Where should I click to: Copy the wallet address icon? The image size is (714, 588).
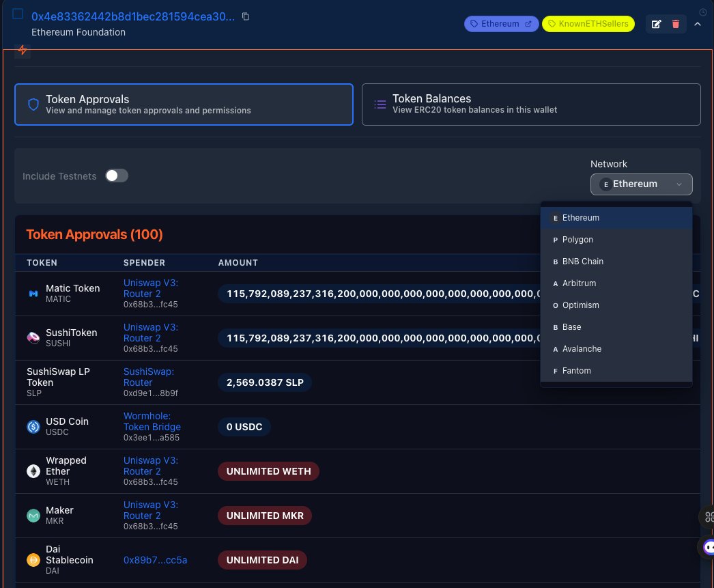(246, 16)
